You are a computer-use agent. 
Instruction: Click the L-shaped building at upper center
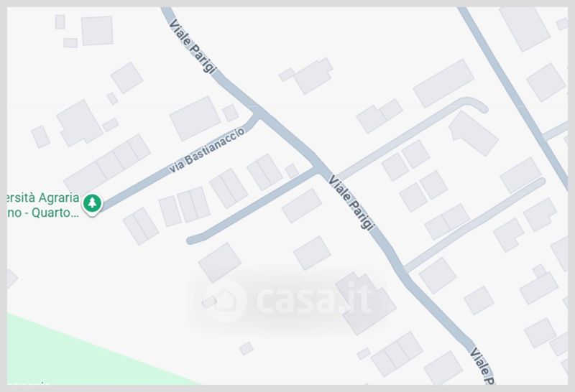[x=308, y=76]
